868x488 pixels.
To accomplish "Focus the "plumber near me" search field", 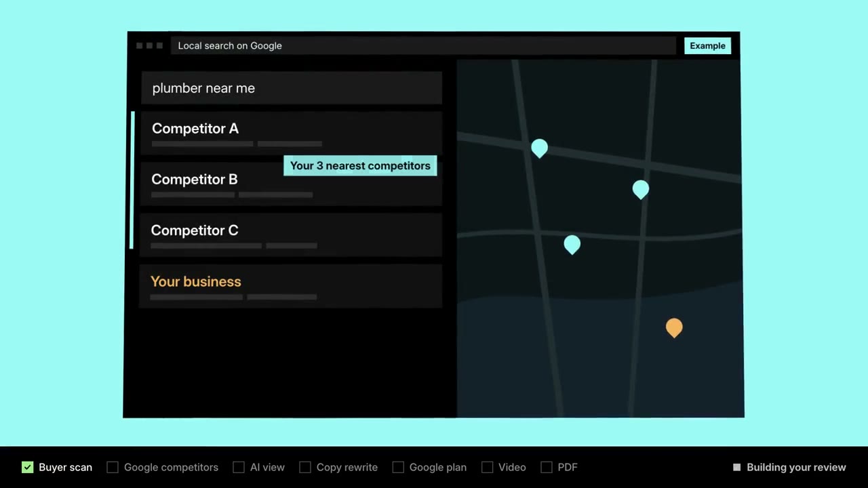I will tap(292, 88).
